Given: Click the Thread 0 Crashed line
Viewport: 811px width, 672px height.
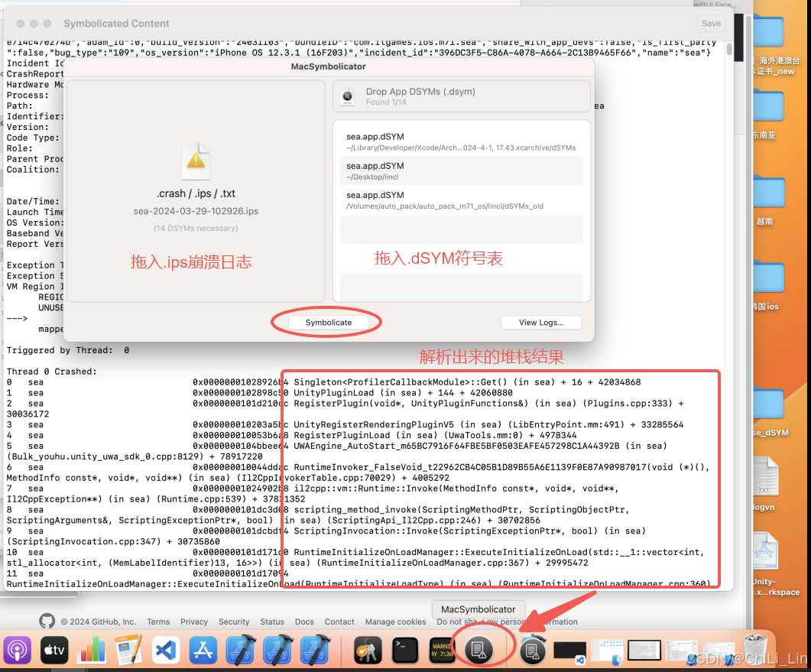Looking at the screenshot, I should tap(51, 372).
